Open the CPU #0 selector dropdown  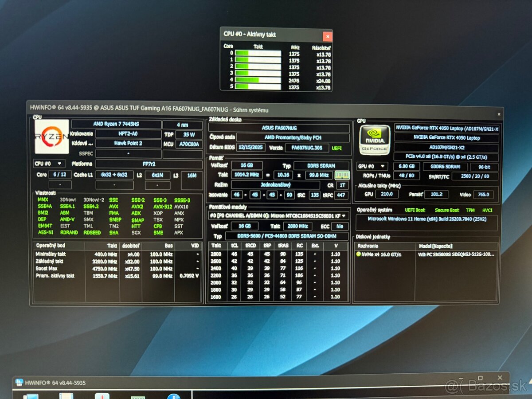click(x=49, y=163)
